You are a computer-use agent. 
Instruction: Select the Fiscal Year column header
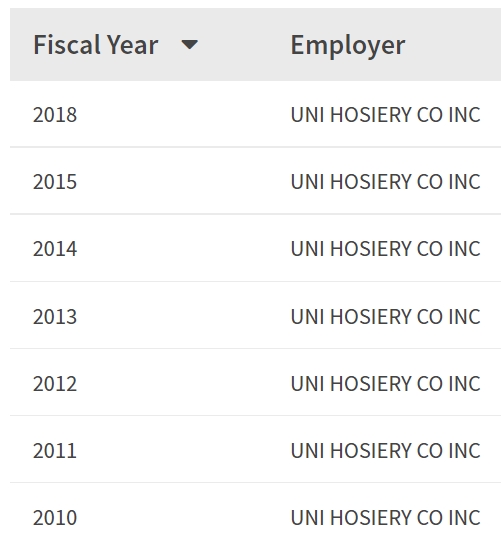(96, 45)
